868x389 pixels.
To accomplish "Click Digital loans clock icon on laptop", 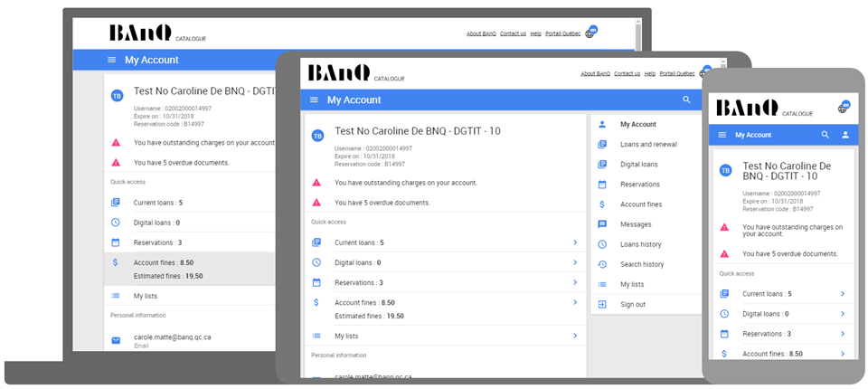I will (115, 223).
